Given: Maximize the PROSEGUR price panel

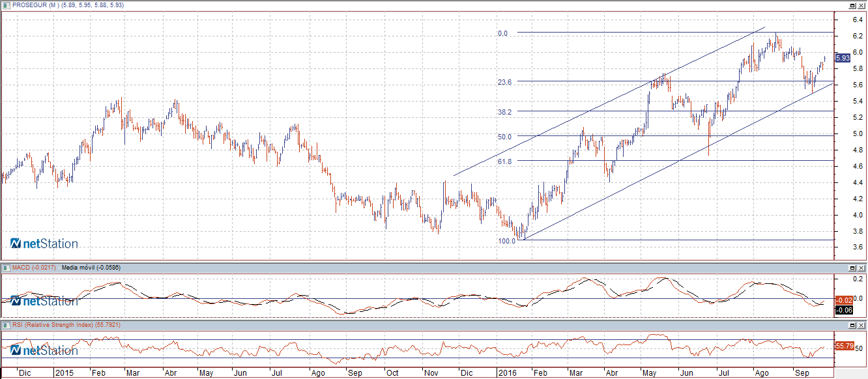Looking at the screenshot, I should [852, 5].
